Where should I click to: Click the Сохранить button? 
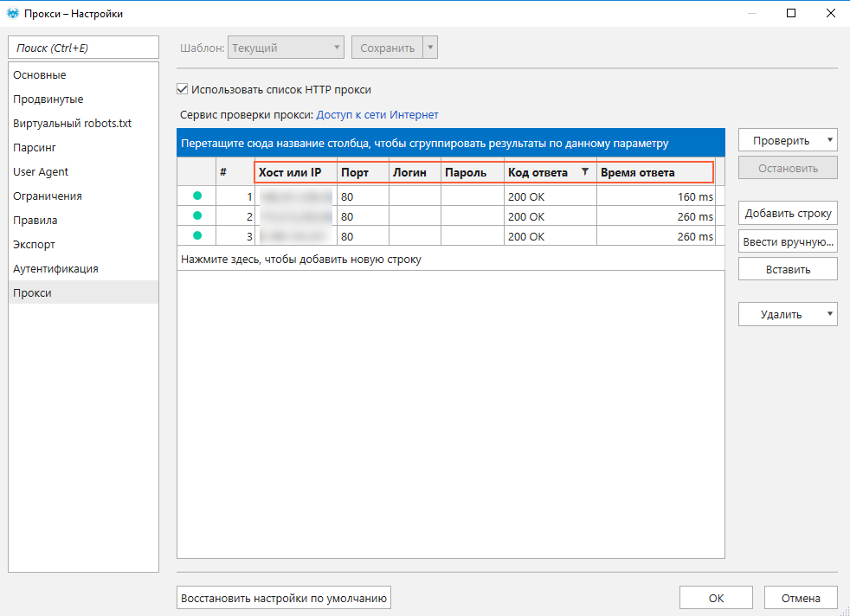point(388,48)
